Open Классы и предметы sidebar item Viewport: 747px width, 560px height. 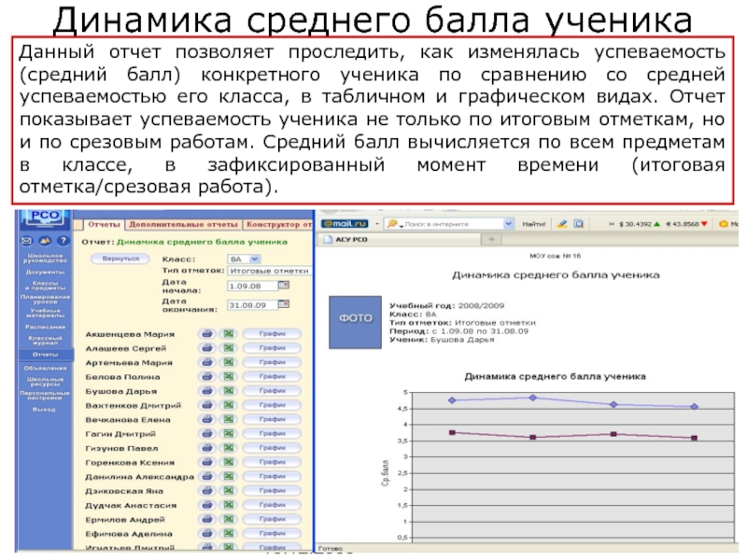[x=45, y=286]
